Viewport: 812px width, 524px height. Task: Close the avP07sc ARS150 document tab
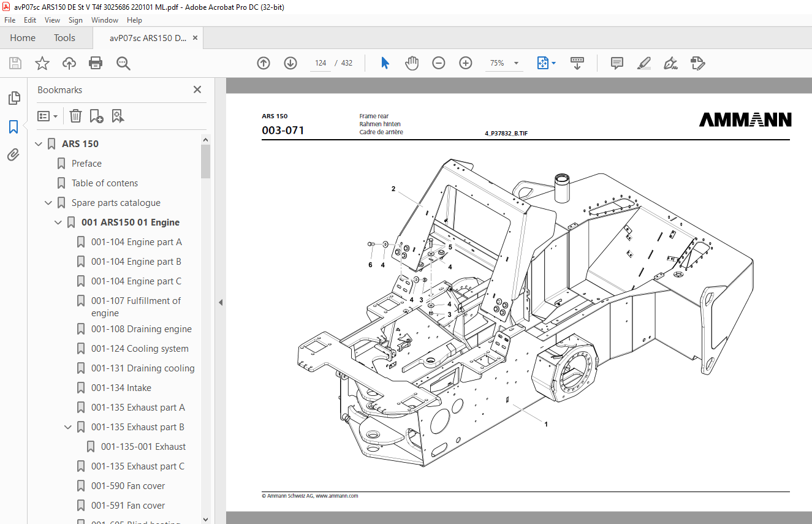pos(195,38)
